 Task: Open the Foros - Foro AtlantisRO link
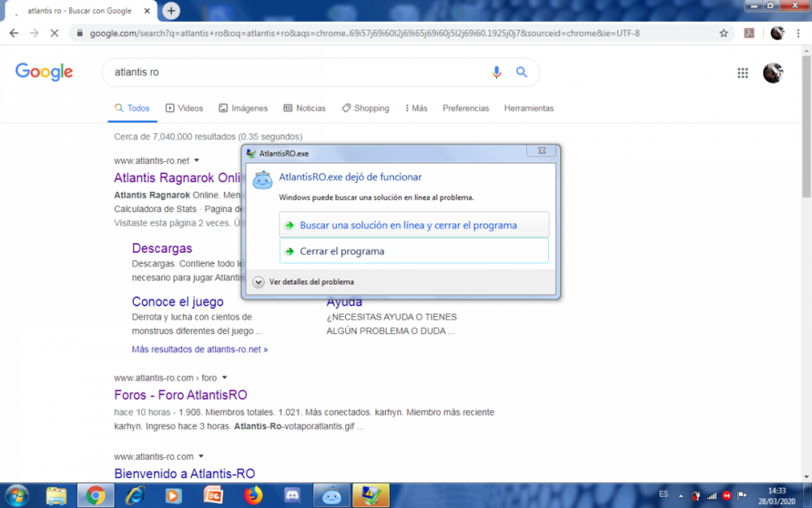click(180, 395)
